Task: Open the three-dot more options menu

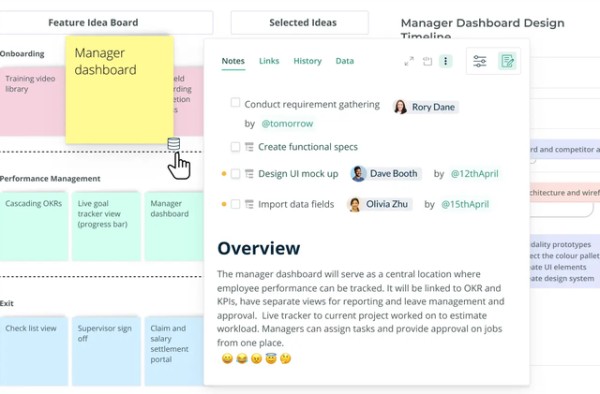Action: tap(445, 61)
